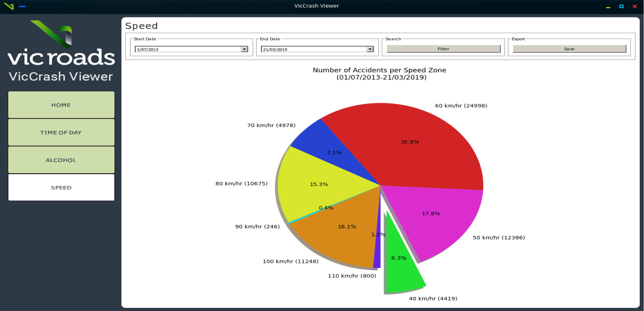Switch to the TIME OF DAY view
Screen dimensions: 644x311
tap(61, 132)
